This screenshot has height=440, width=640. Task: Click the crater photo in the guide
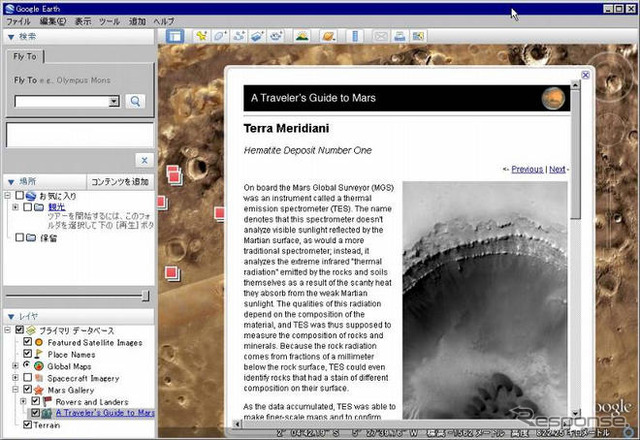[485, 300]
